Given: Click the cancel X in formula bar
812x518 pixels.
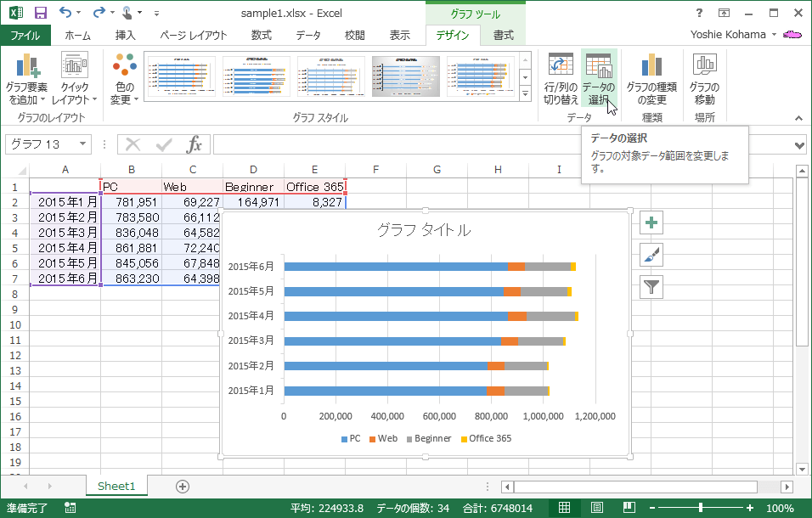Looking at the screenshot, I should [133, 144].
